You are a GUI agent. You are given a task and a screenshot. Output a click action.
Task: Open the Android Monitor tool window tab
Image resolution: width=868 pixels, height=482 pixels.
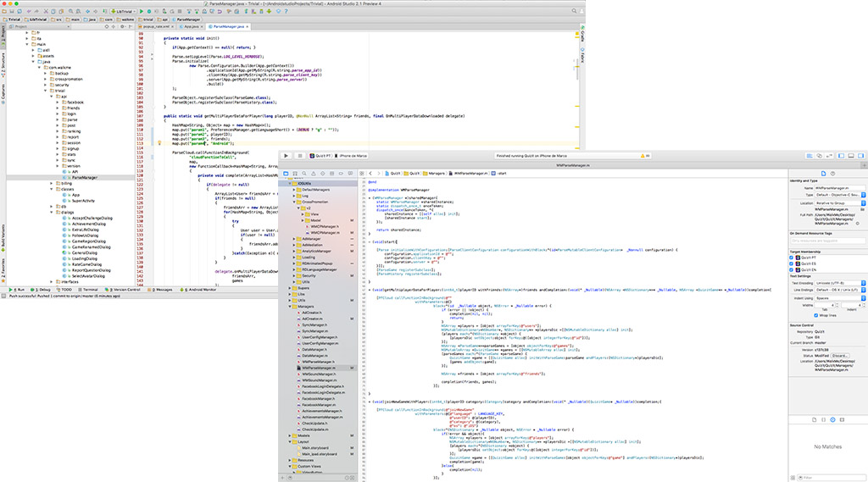pyautogui.click(x=198, y=290)
